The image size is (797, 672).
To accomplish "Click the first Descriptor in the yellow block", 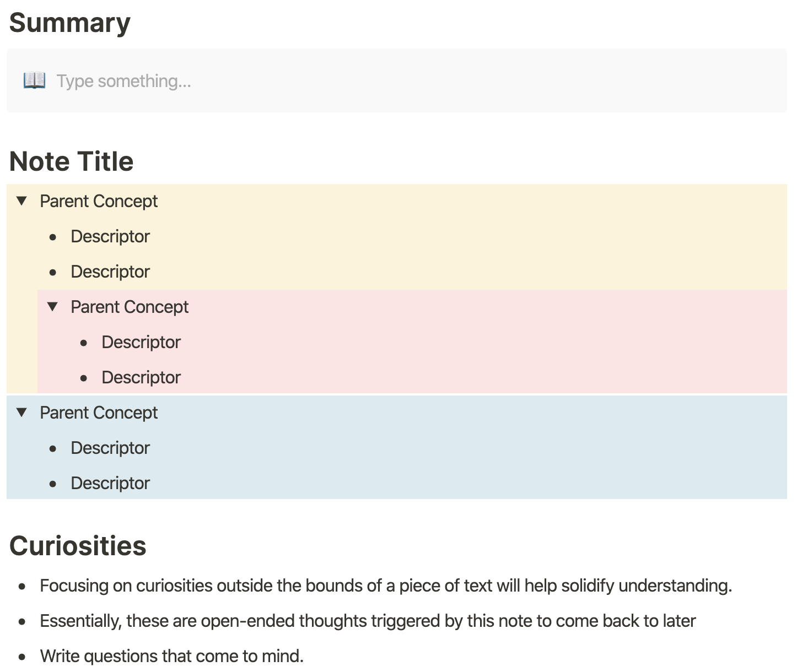I will pos(110,236).
